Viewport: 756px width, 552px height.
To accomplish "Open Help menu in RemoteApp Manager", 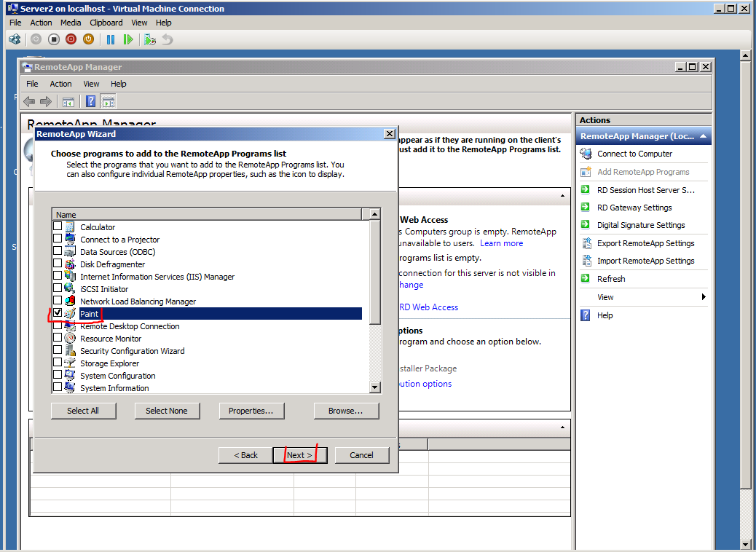I will [118, 84].
